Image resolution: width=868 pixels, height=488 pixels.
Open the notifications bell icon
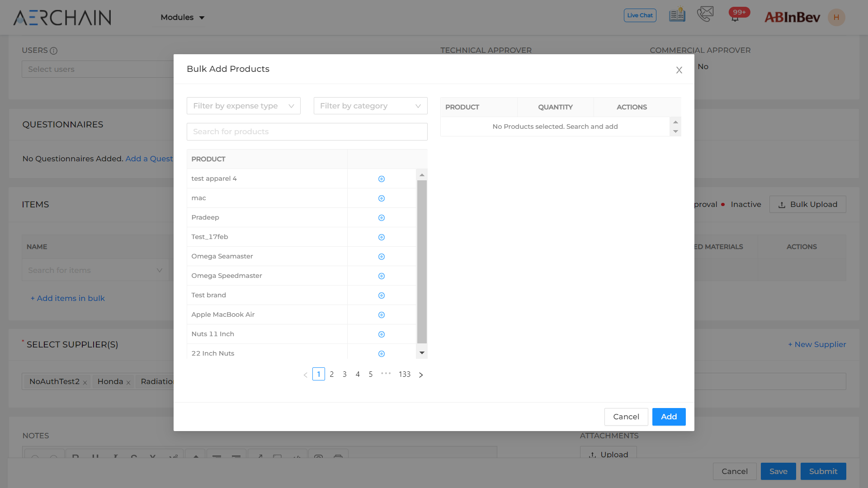[x=735, y=18]
